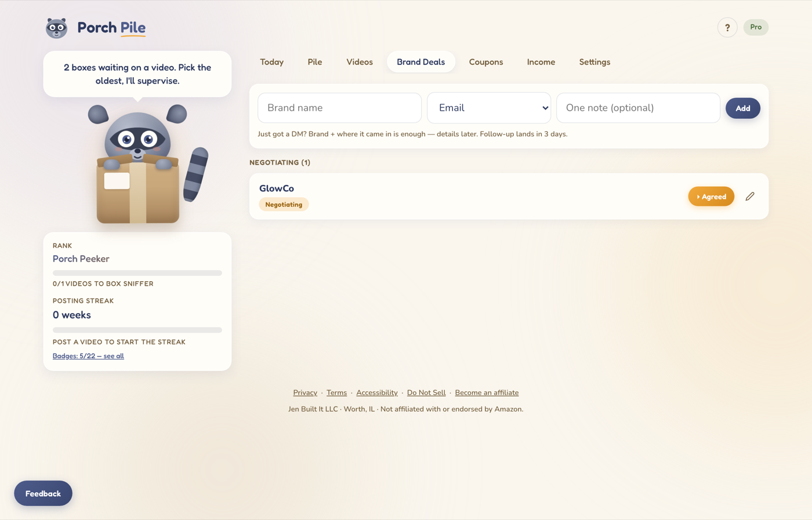Screen dimensions: 812x520
Task: Click the Porch Pile wordmark
Action: [111, 28]
